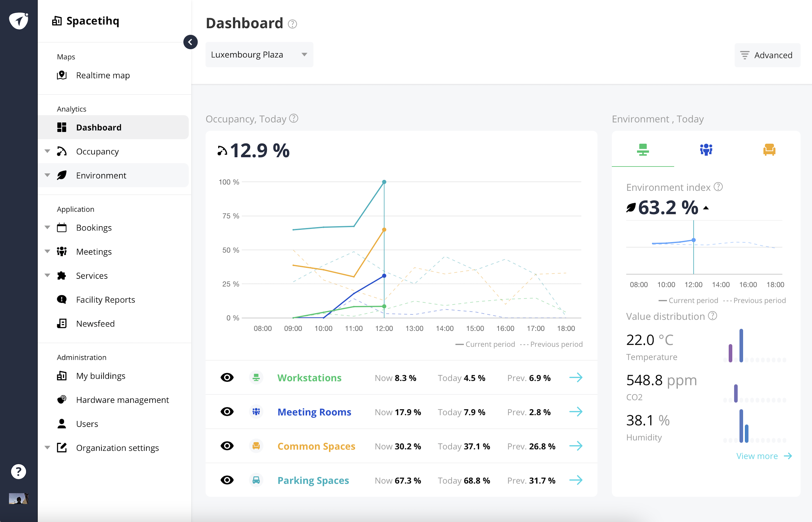Click the help icon beside Value distribution
This screenshot has width=812, height=522.
click(713, 316)
